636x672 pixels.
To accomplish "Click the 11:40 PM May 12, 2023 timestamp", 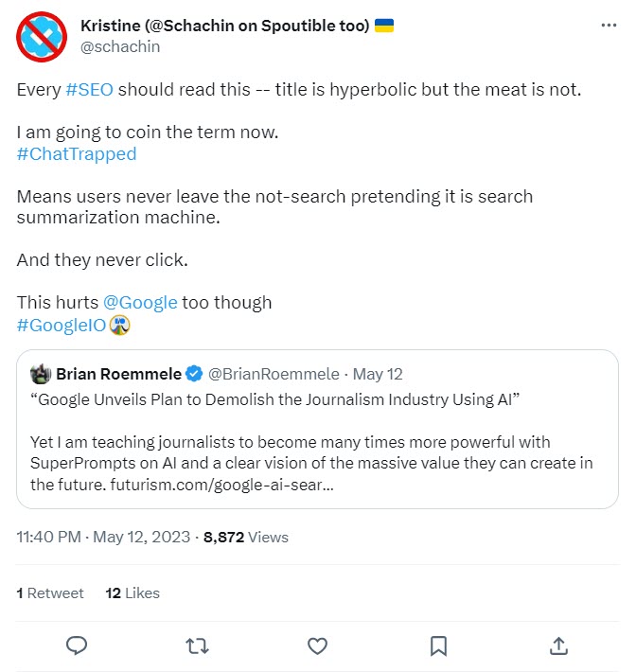I will tap(101, 537).
